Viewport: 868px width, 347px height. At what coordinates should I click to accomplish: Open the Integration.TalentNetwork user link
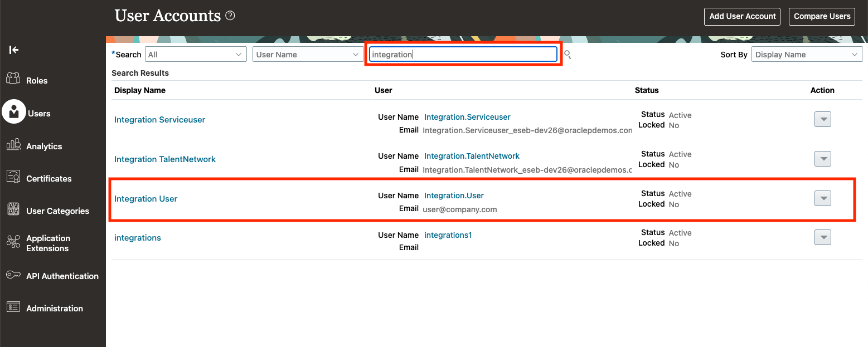(x=472, y=156)
